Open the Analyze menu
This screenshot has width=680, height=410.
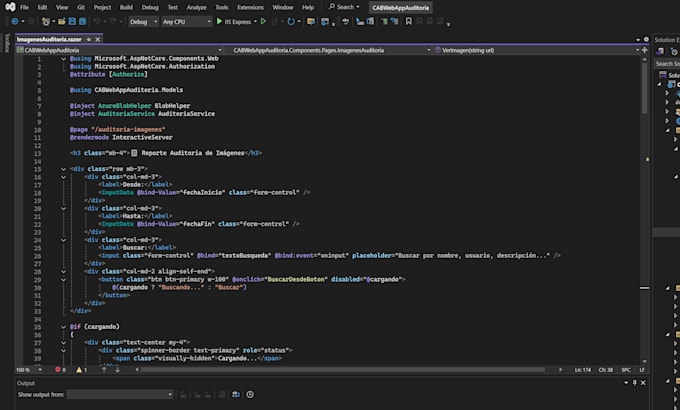point(196,7)
